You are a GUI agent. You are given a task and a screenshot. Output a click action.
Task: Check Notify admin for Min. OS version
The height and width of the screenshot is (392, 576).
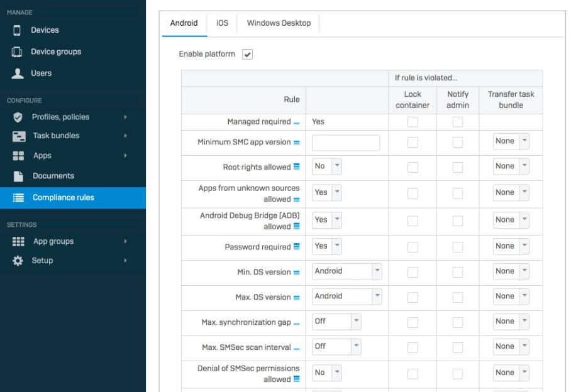[x=457, y=273]
